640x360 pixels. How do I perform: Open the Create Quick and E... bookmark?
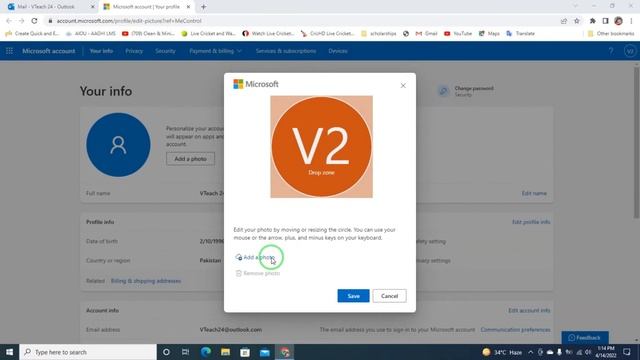[x=32, y=33]
